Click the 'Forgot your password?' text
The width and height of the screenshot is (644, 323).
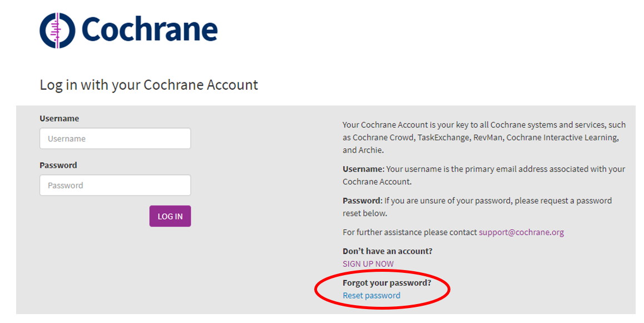click(387, 283)
